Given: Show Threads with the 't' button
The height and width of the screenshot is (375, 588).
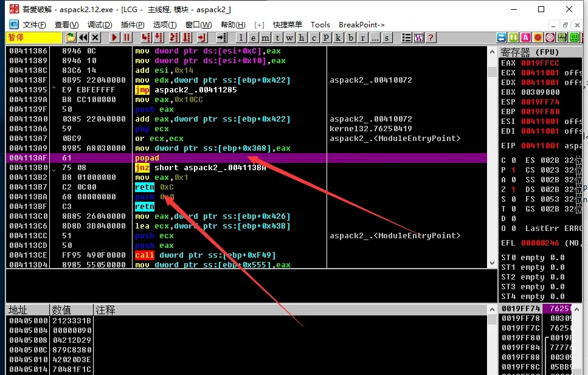Looking at the screenshot, I should pos(277,38).
